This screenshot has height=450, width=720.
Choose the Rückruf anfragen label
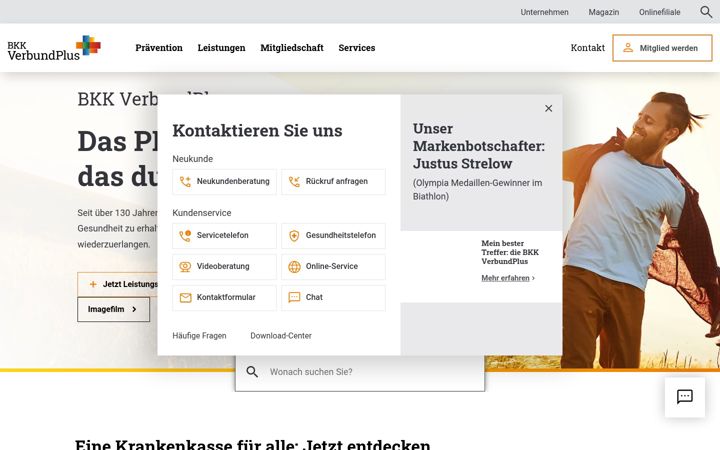tap(337, 181)
